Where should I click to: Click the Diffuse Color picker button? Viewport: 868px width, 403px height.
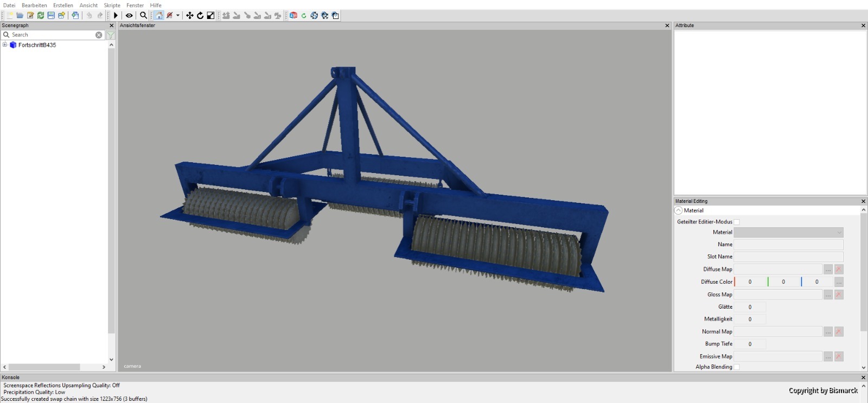pos(839,282)
